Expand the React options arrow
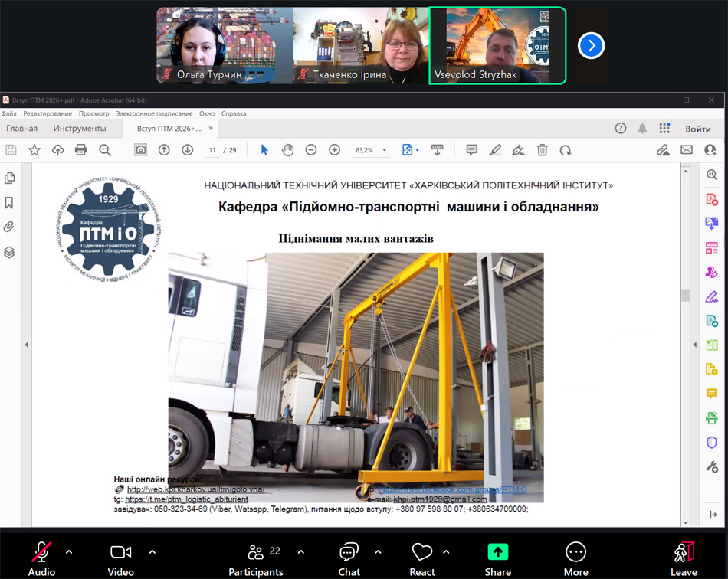Screen dimensions: 728x579 click(446, 551)
